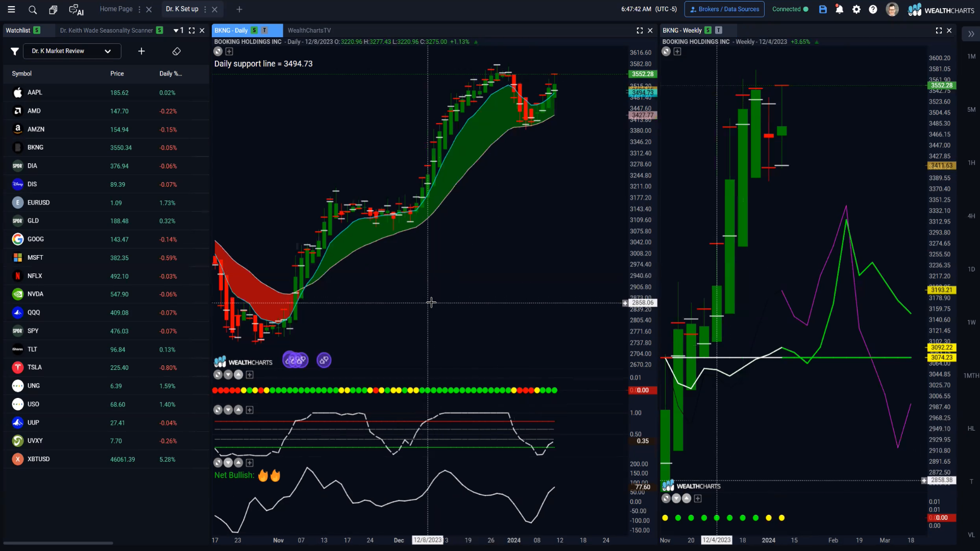Screen dimensions: 980x551
Task: Open the Dr. Keith Wade Seasonality Scanner tab
Action: [106, 31]
